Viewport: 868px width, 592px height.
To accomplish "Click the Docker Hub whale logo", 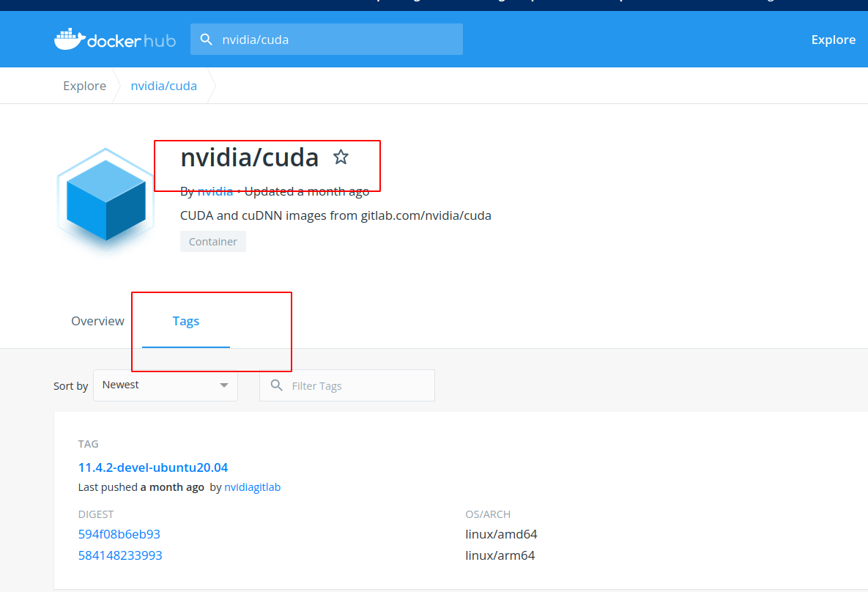I will point(114,40).
